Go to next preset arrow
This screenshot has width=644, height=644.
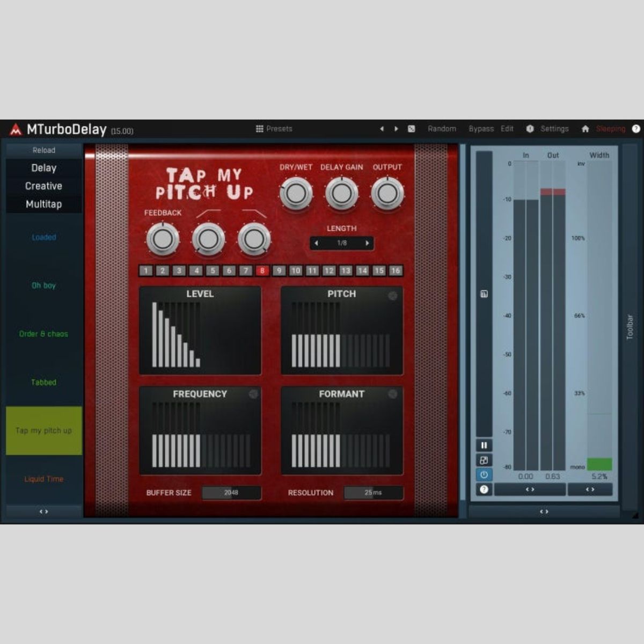point(396,129)
